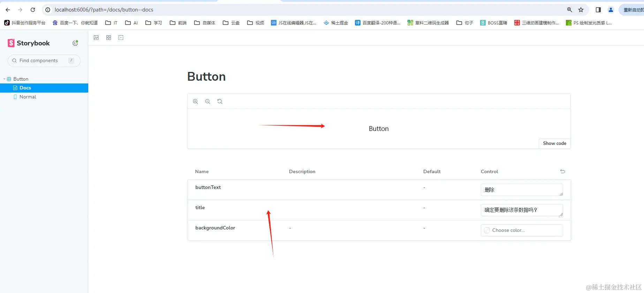The height and width of the screenshot is (293, 644).
Task: Open the 抖音创作服务平台 bookmark
Action: pos(25,23)
